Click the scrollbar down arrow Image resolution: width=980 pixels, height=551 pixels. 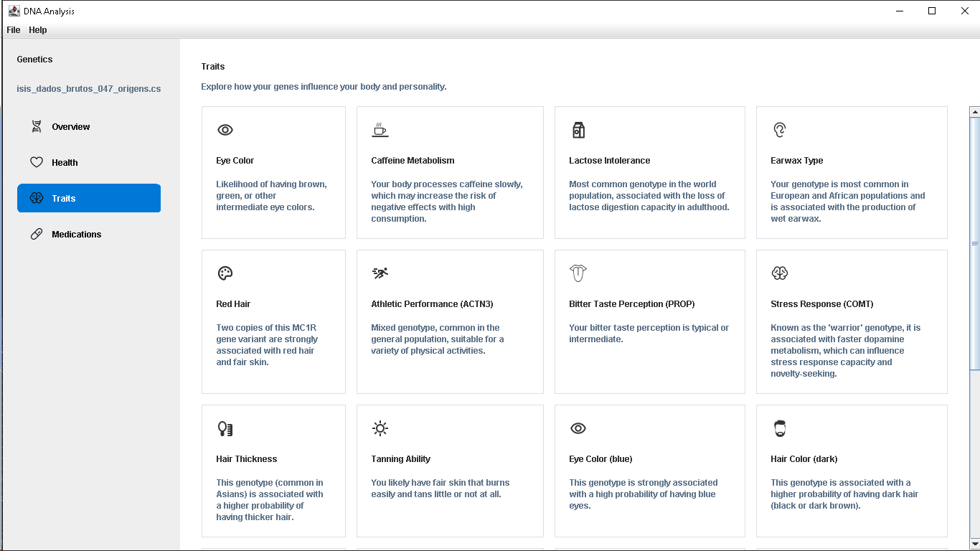tap(974, 542)
